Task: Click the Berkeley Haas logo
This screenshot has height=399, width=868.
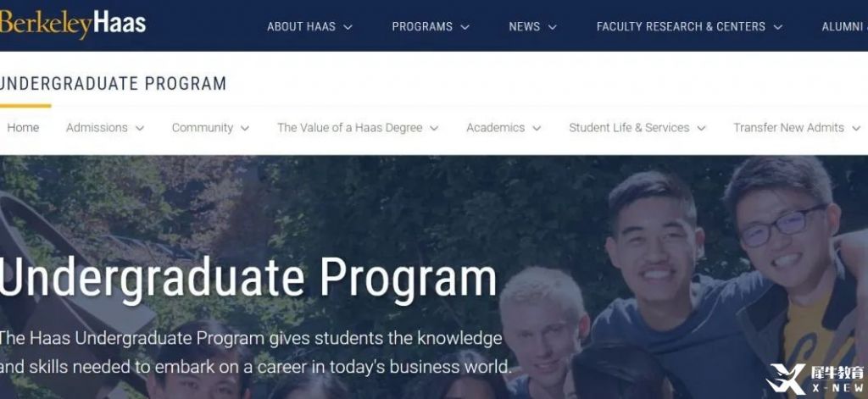Action: point(73,25)
